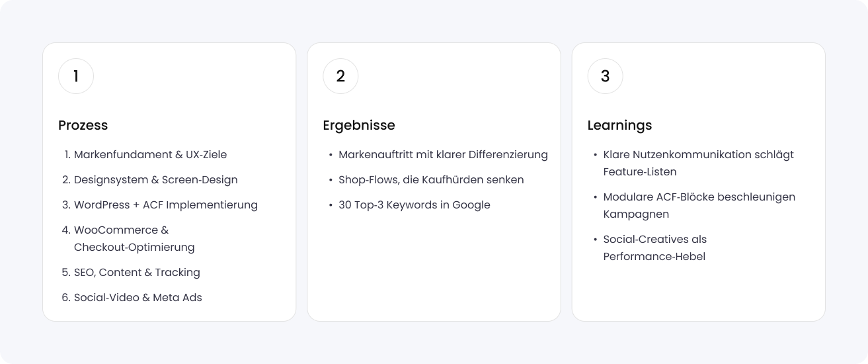This screenshot has height=364, width=868.
Task: Click WordPress + ACF Implementierung item
Action: point(165,205)
